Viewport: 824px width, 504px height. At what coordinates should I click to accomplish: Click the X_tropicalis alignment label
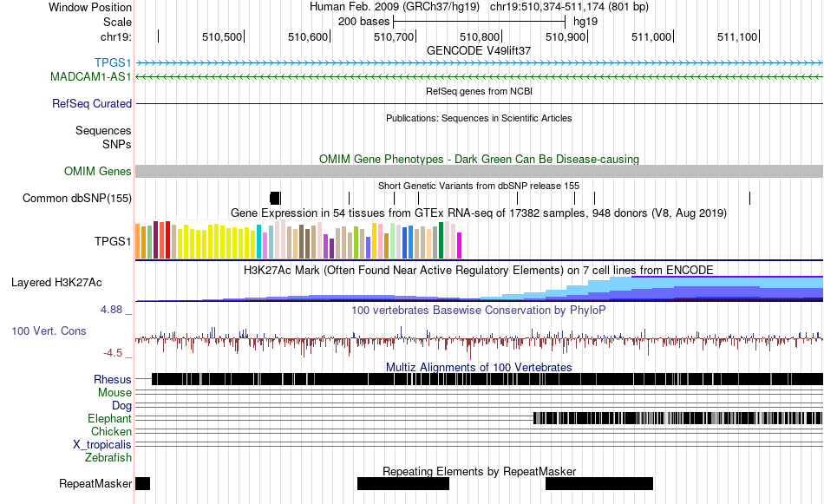pos(102,445)
